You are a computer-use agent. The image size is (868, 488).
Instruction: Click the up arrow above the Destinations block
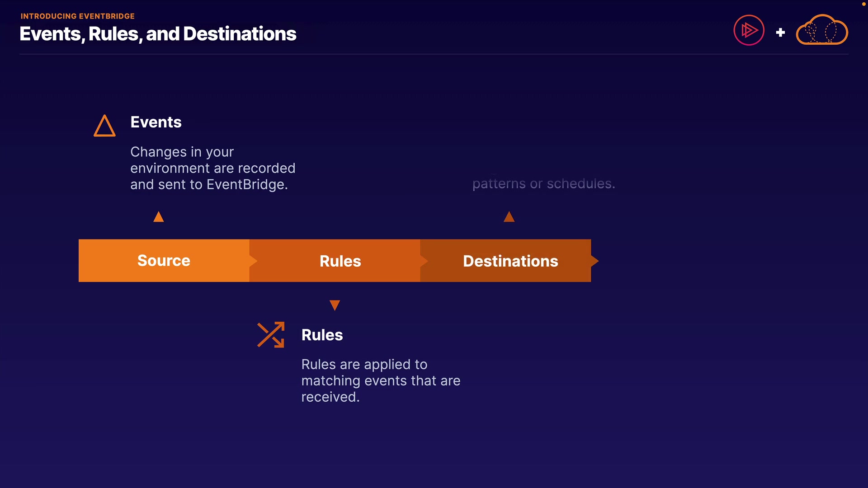pos(509,217)
